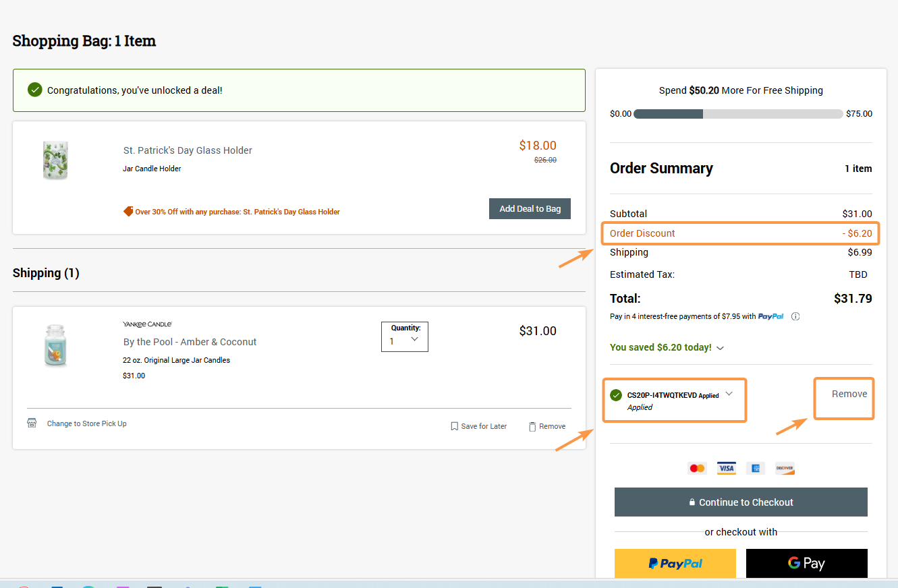Click the Visa card icon
The height and width of the screenshot is (588, 898).
click(727, 468)
